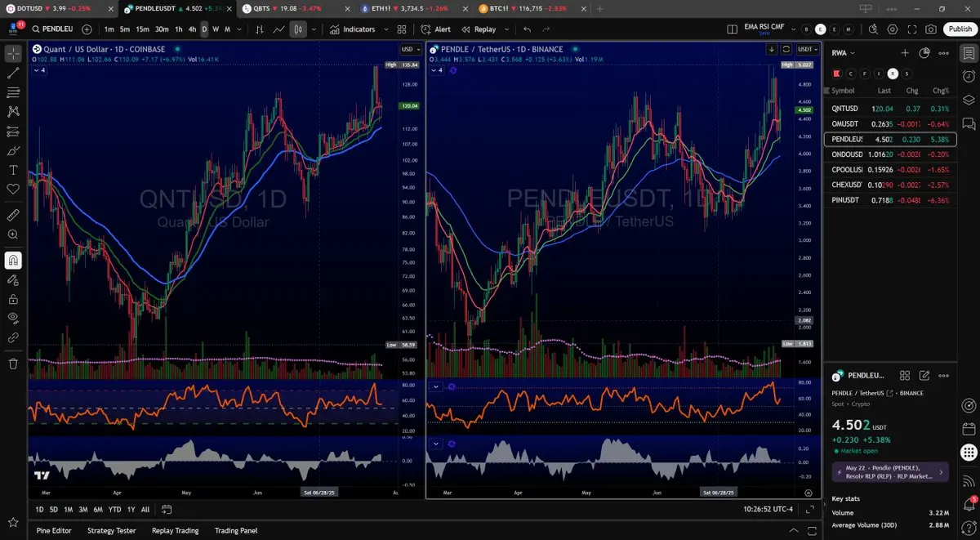Switch to the 4h timeframe
The height and width of the screenshot is (540, 980).
click(x=193, y=29)
